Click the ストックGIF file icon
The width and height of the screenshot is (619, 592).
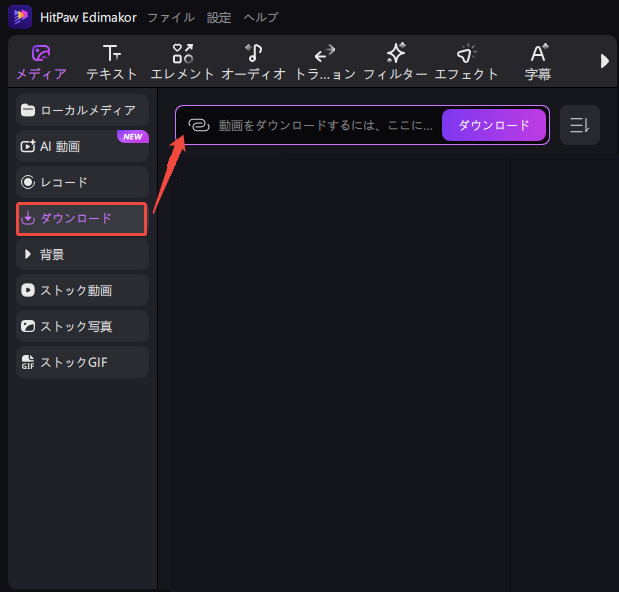tap(28, 362)
